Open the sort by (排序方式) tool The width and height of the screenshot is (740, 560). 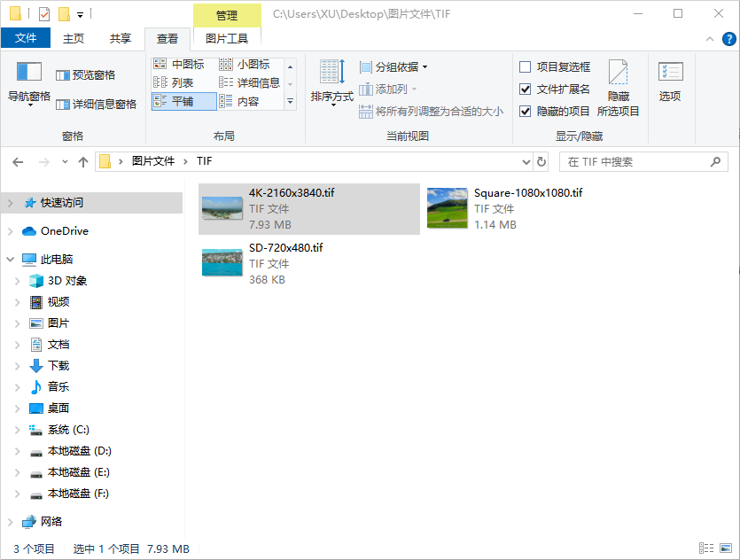(x=331, y=82)
